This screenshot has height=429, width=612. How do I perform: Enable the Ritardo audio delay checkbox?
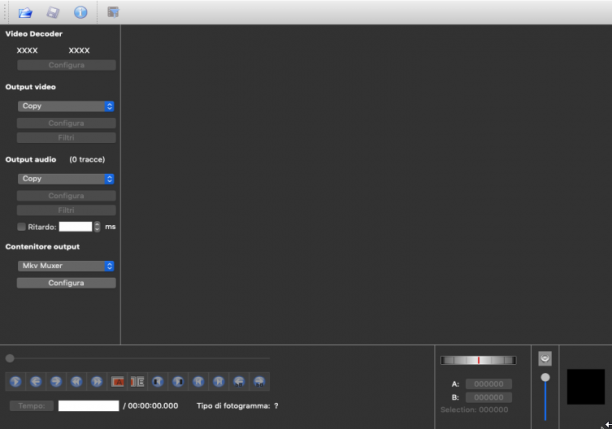point(21,227)
